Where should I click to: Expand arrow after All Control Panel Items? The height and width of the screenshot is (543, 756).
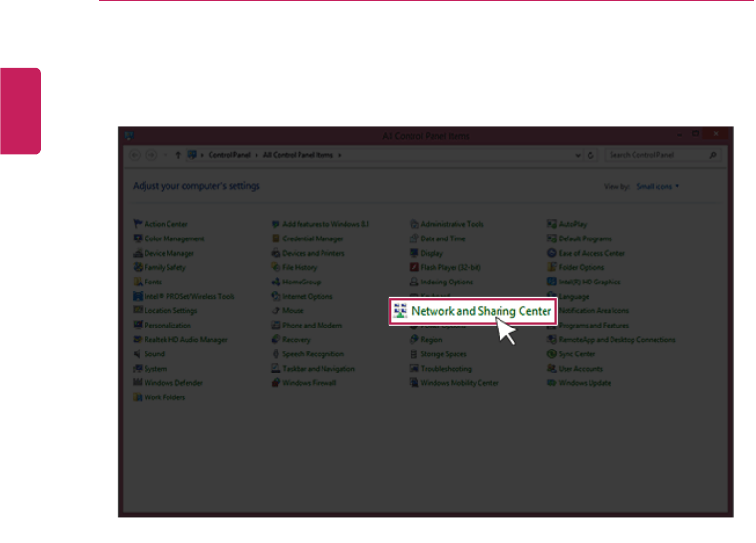[x=340, y=155]
